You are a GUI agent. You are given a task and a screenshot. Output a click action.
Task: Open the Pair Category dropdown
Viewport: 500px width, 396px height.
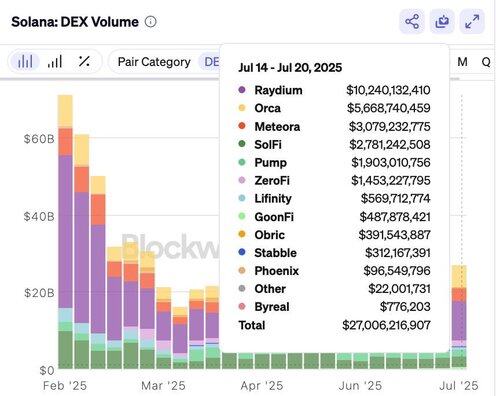[x=154, y=62]
